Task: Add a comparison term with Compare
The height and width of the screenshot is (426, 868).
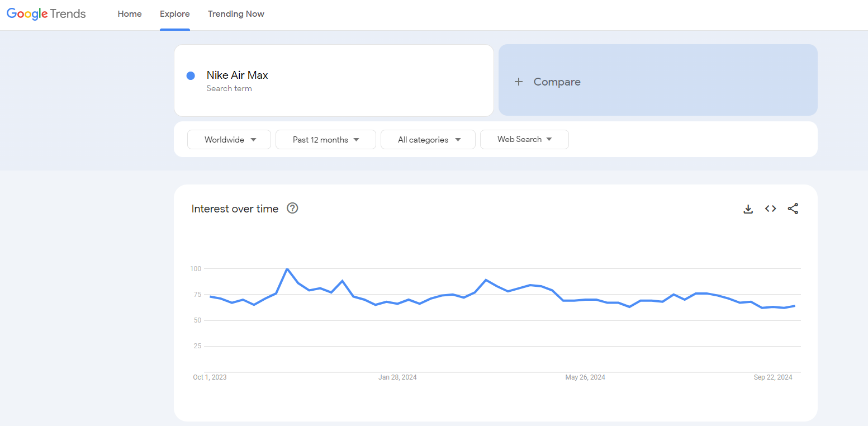Action: coord(658,80)
